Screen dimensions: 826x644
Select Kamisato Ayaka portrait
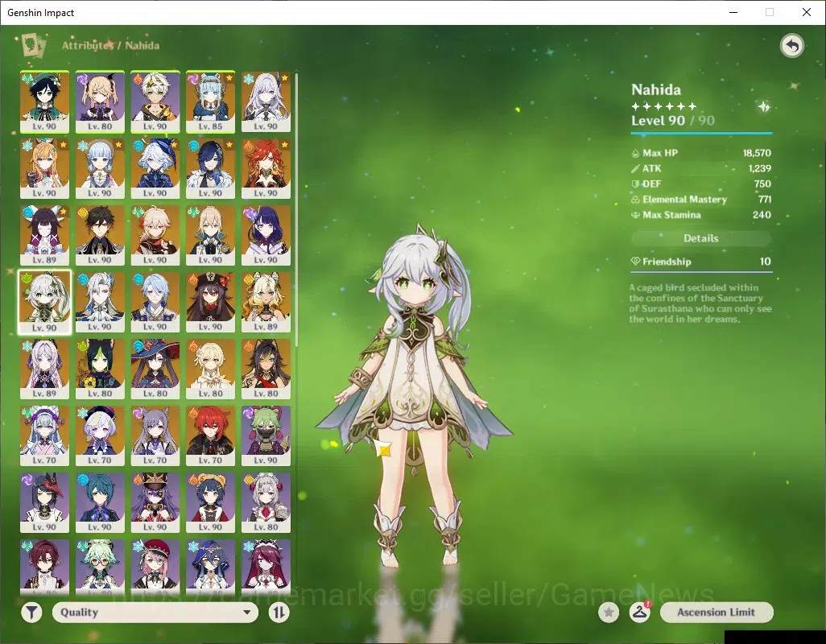point(100,168)
